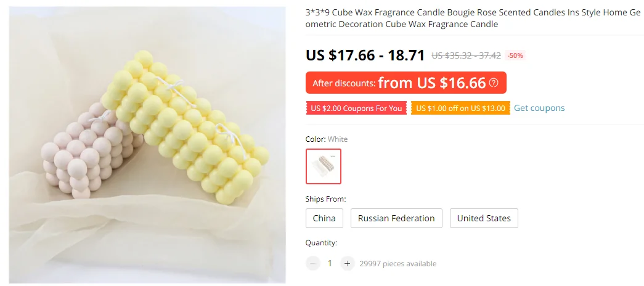
Task: Click the crossed-out original price US $35.32
Action: [x=466, y=55]
